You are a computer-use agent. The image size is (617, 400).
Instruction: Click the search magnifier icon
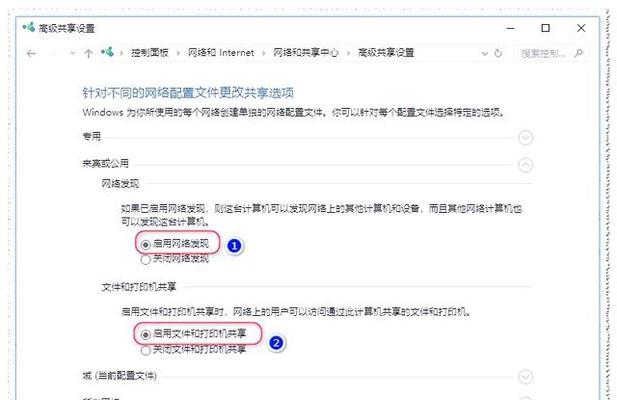pyautogui.click(x=578, y=53)
